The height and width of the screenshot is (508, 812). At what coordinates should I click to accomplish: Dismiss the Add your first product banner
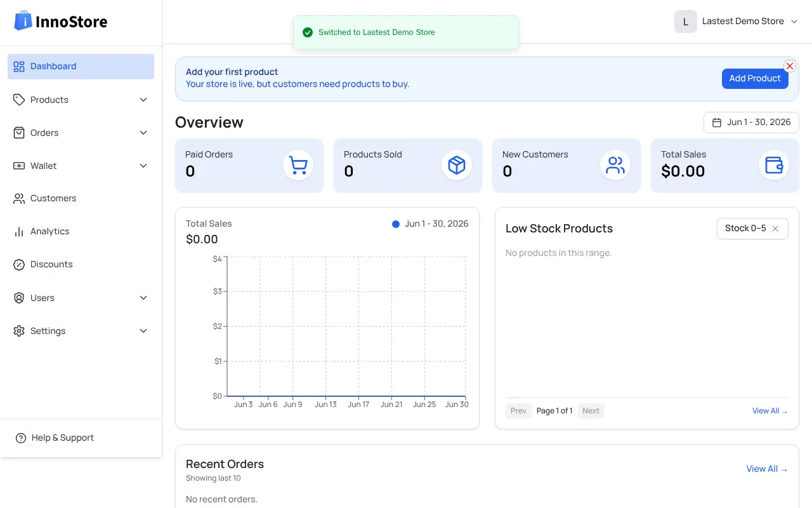790,66
